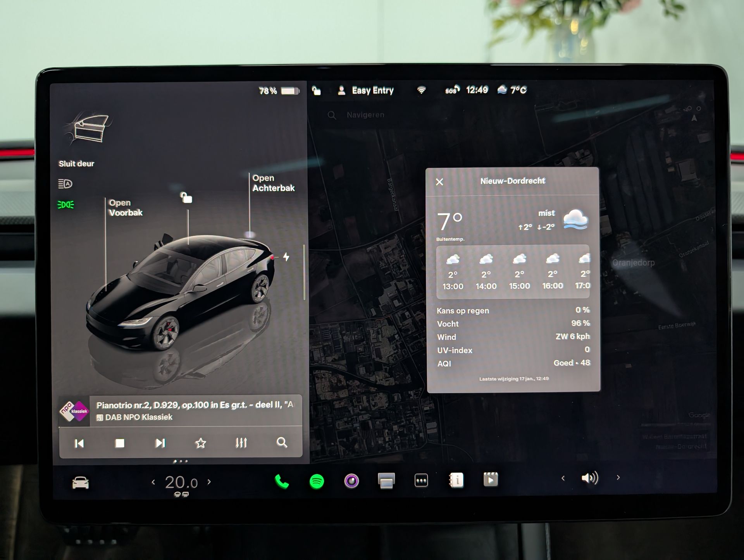Tap the Navigeren search field
The width and height of the screenshot is (744, 560).
coord(365,115)
